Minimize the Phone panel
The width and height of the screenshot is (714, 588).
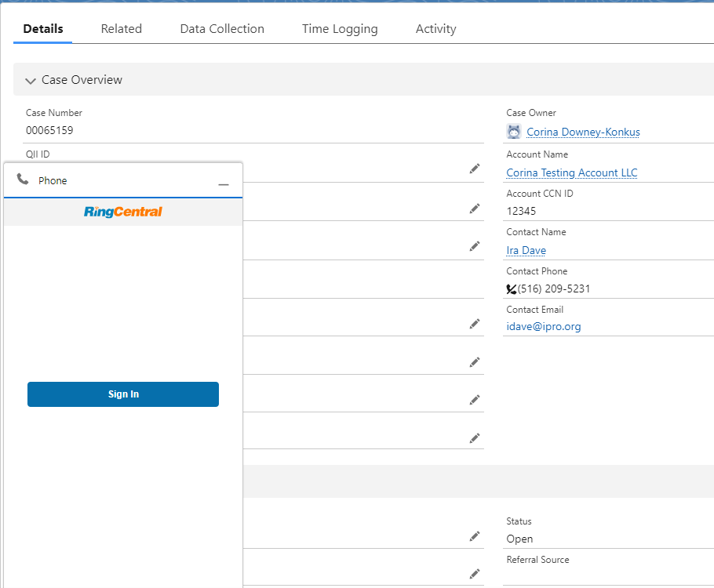pyautogui.click(x=223, y=184)
